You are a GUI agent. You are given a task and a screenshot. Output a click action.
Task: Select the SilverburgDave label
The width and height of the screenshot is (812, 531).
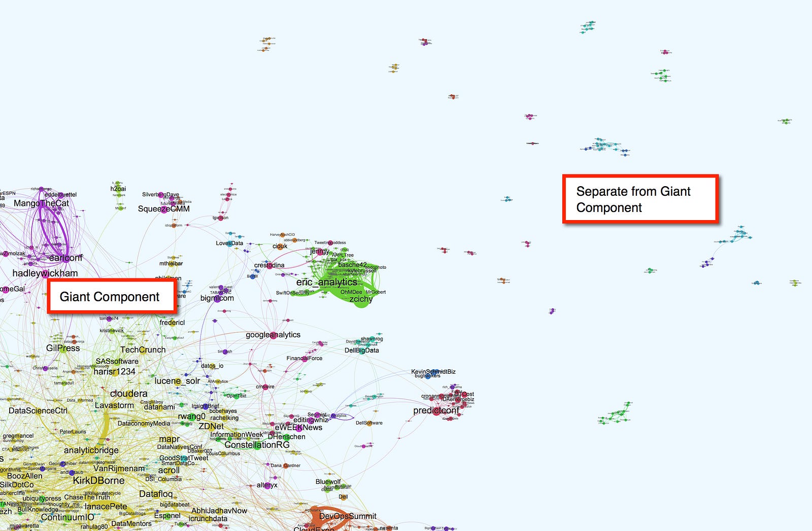(x=160, y=195)
